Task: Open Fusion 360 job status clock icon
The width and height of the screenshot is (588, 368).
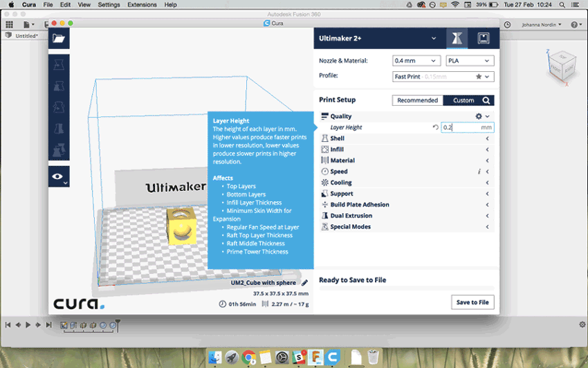Action: pyautogui.click(x=507, y=24)
